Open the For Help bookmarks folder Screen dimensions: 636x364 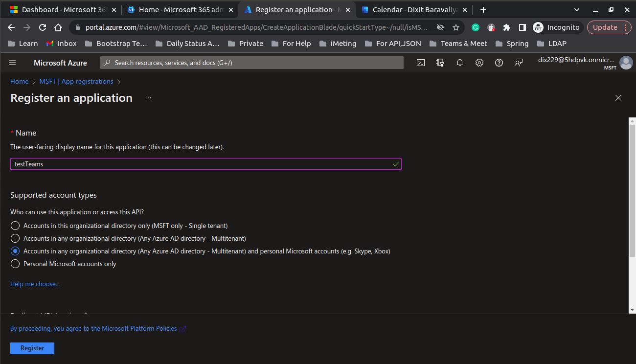pos(291,44)
